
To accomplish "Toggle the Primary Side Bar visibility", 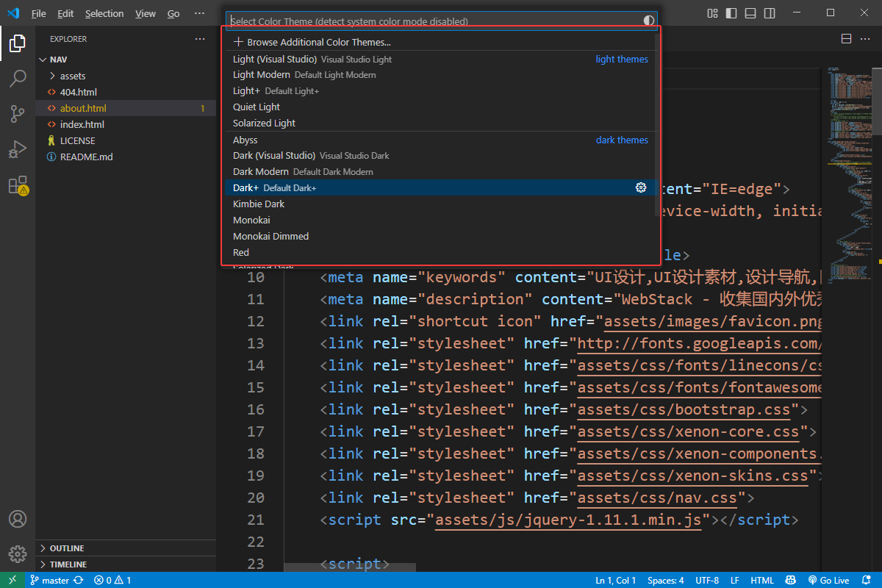I will (730, 13).
